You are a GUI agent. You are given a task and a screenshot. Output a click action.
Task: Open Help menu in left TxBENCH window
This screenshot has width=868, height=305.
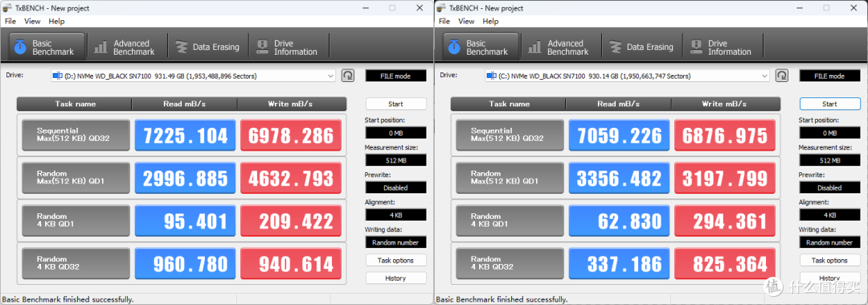56,21
